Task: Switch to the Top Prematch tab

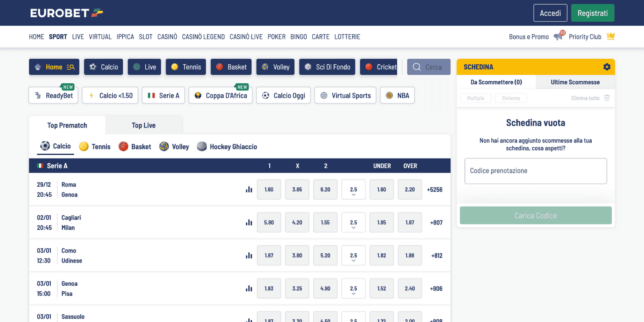Action: click(x=67, y=125)
